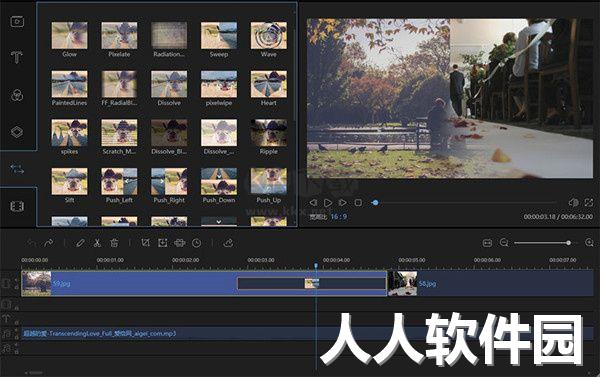Image resolution: width=600 pixels, height=377 pixels.
Task: Click the timeline playhead marker
Action: pyautogui.click(x=316, y=265)
